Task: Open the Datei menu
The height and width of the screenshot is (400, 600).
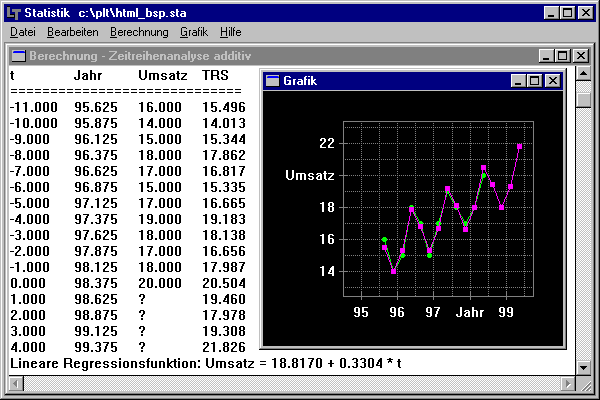Action: point(21,32)
